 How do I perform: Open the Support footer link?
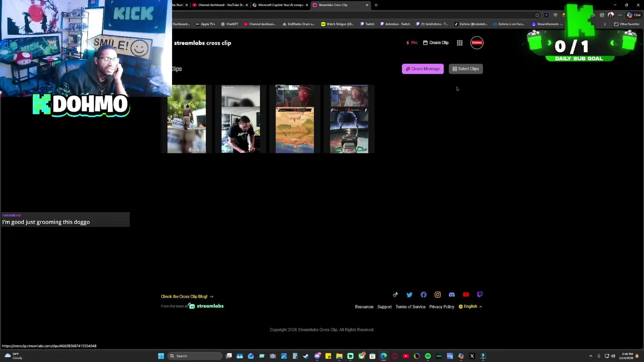[x=384, y=307]
